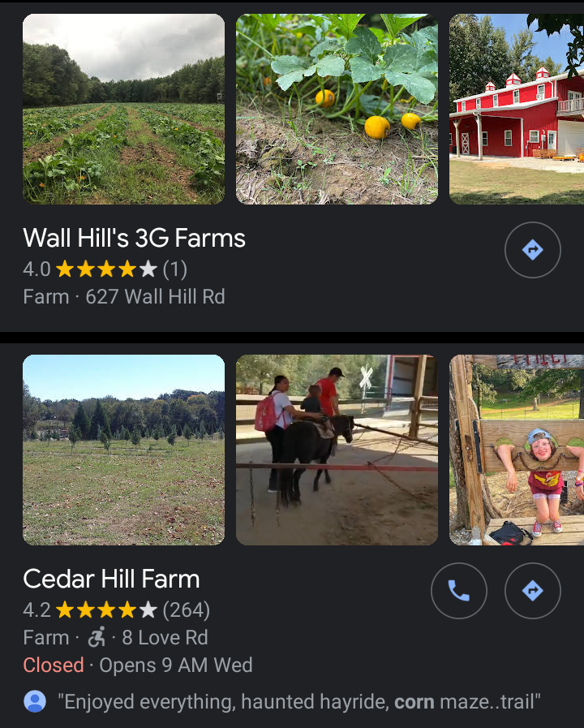Screen dimensions: 584x728
Task: Tap Closed hours status text
Action: (54, 666)
